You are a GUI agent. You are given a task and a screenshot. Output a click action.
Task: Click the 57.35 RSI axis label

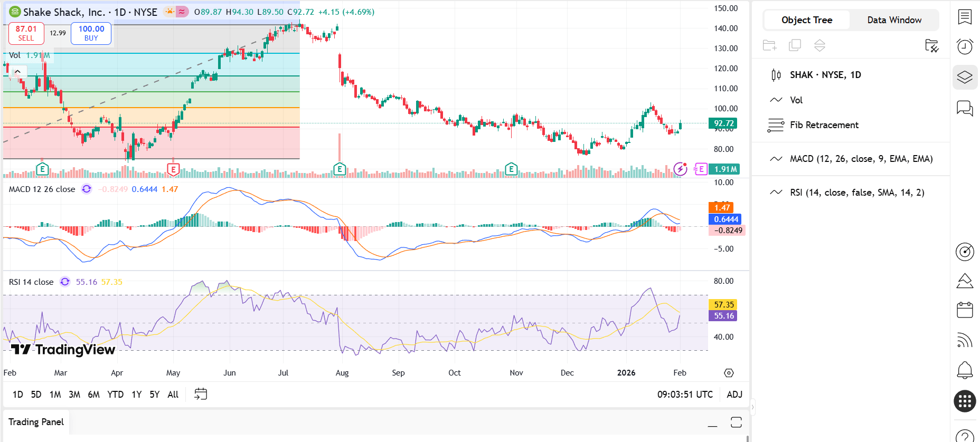pos(723,304)
